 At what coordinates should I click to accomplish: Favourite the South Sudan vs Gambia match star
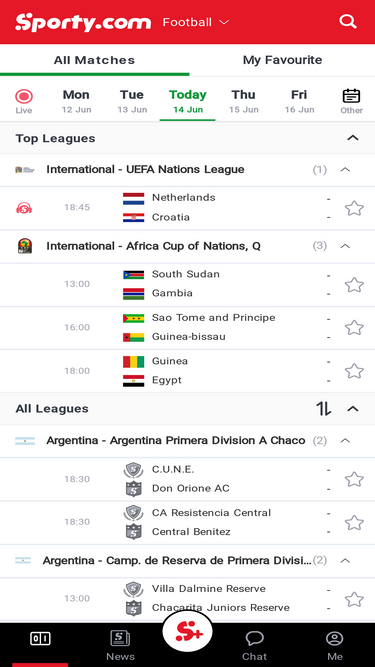[354, 285]
